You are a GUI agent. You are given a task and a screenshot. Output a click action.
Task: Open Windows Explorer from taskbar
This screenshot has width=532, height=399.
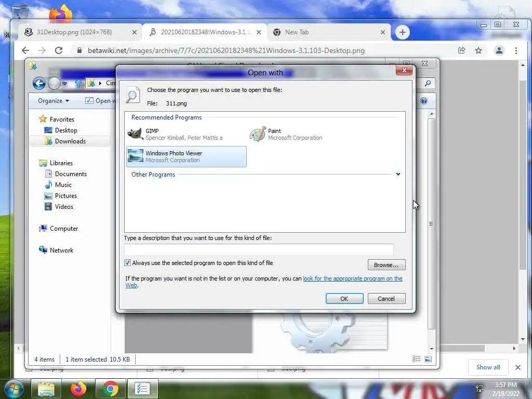[x=46, y=389]
